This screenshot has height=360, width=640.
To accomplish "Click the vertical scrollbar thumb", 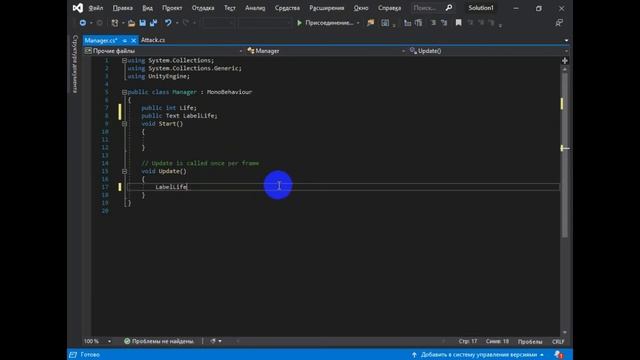I will pos(565,155).
